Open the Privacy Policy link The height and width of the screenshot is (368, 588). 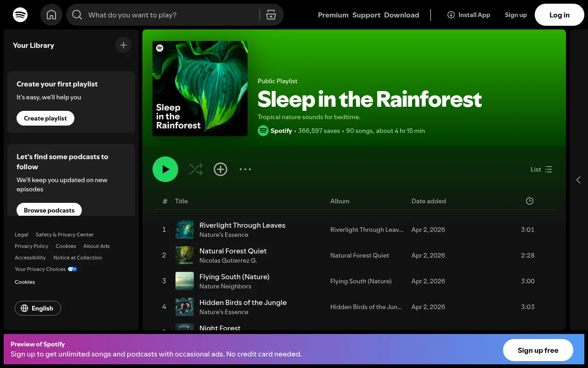pyautogui.click(x=31, y=246)
